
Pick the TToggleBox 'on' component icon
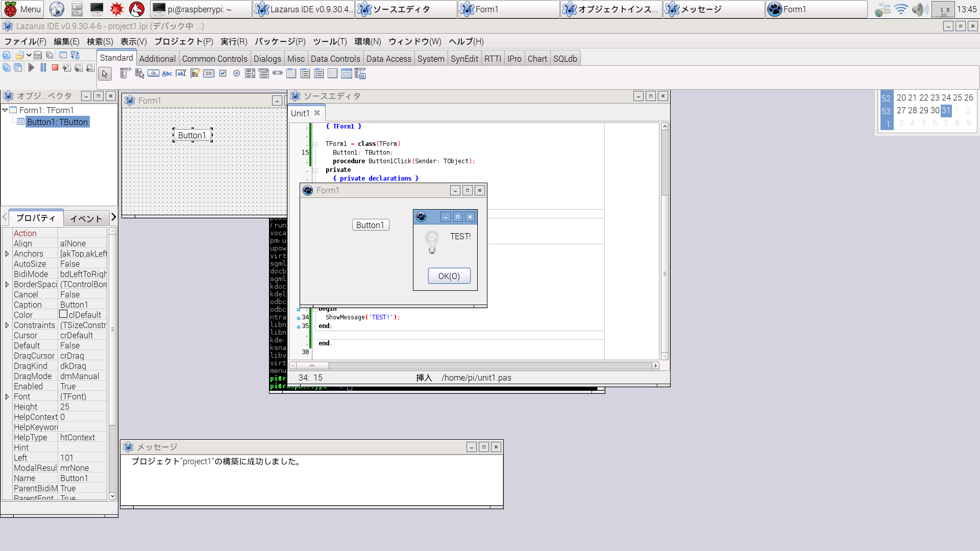coord(209,73)
